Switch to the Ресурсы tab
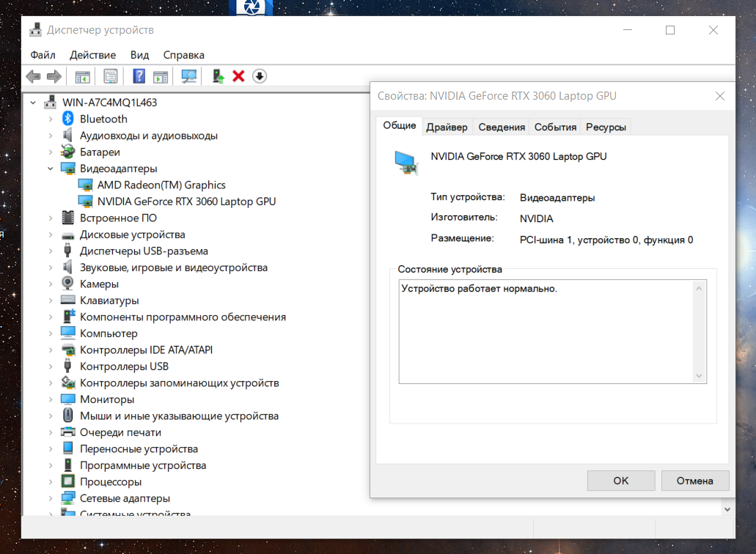 (x=606, y=128)
